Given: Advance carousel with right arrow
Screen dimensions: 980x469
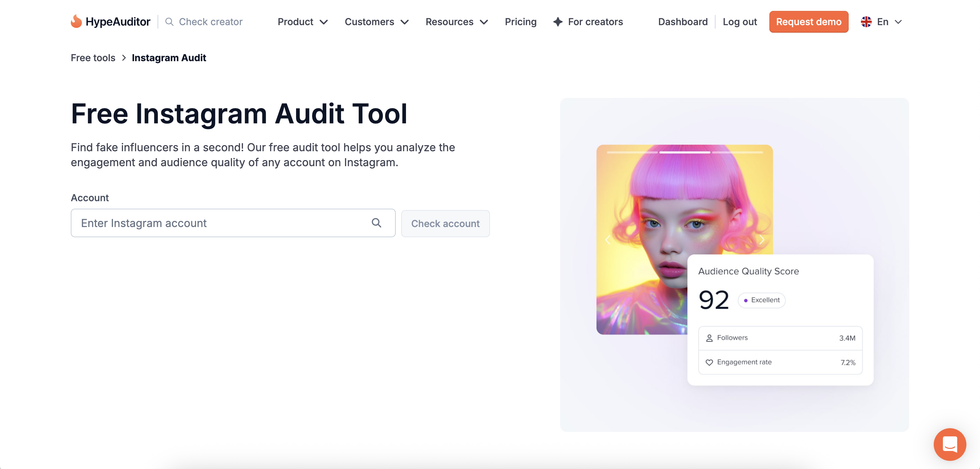Looking at the screenshot, I should 762,240.
